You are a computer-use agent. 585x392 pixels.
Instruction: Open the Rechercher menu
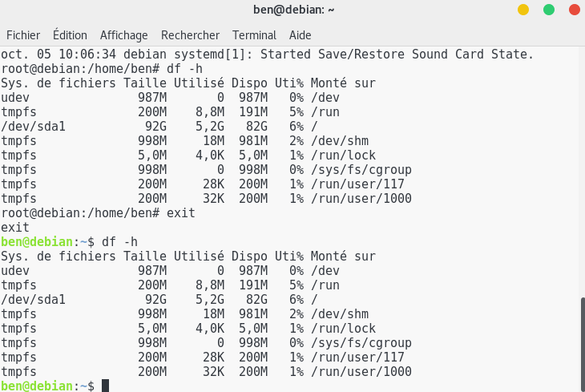190,35
